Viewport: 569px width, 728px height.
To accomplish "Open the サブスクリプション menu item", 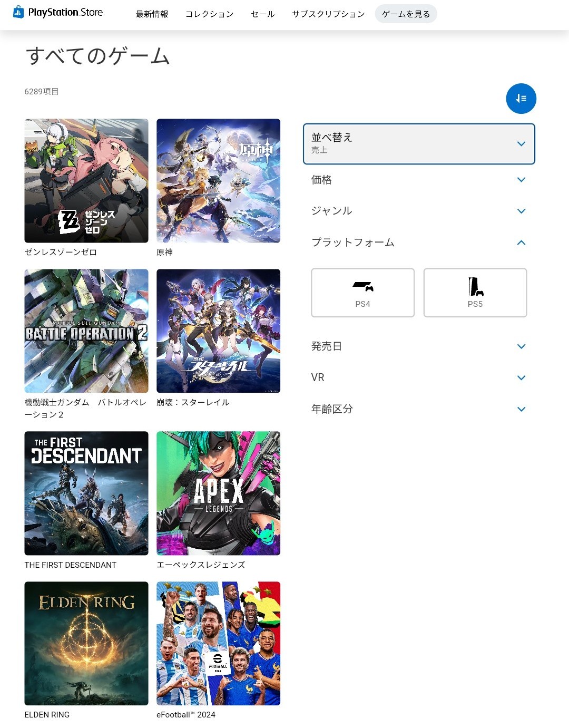I will click(328, 14).
